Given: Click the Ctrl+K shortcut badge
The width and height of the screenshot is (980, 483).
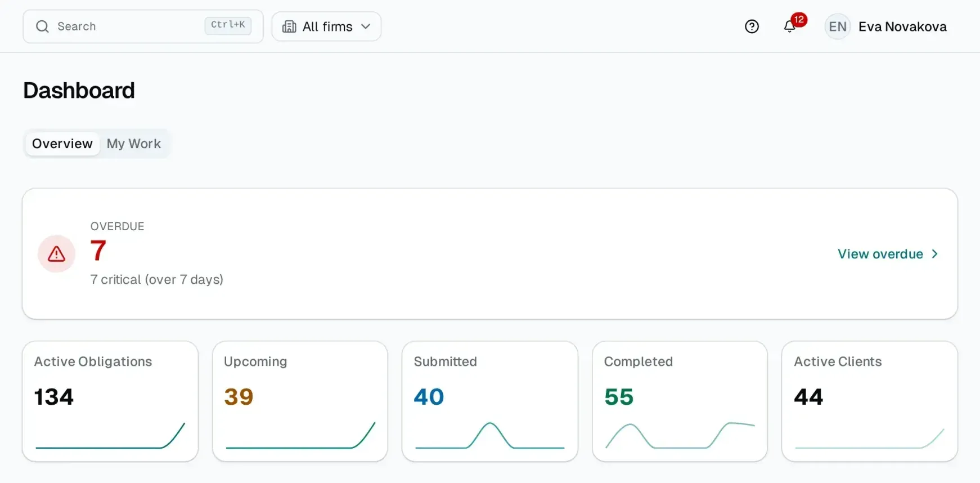Looking at the screenshot, I should click(228, 25).
